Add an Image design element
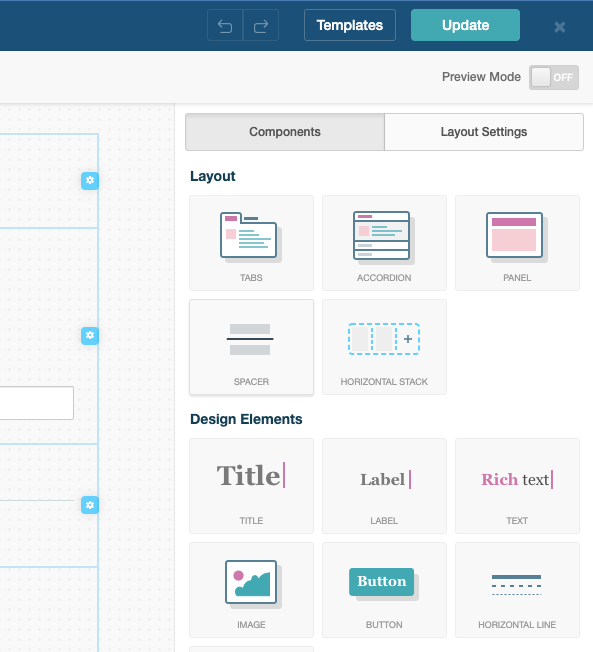This screenshot has width=593, height=652. tap(251, 590)
